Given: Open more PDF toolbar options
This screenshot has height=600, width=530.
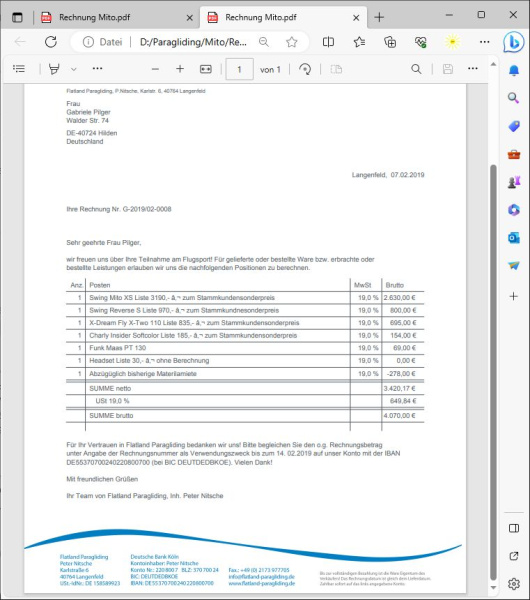Looking at the screenshot, I should tap(473, 68).
